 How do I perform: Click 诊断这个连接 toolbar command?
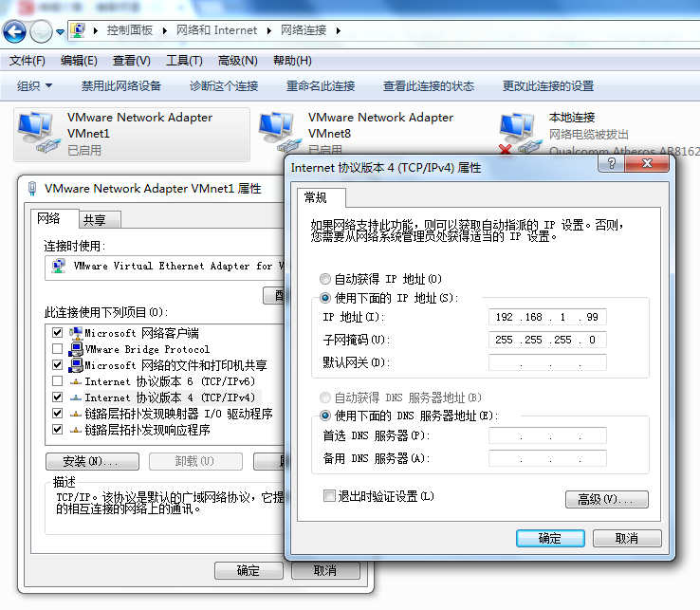[224, 85]
